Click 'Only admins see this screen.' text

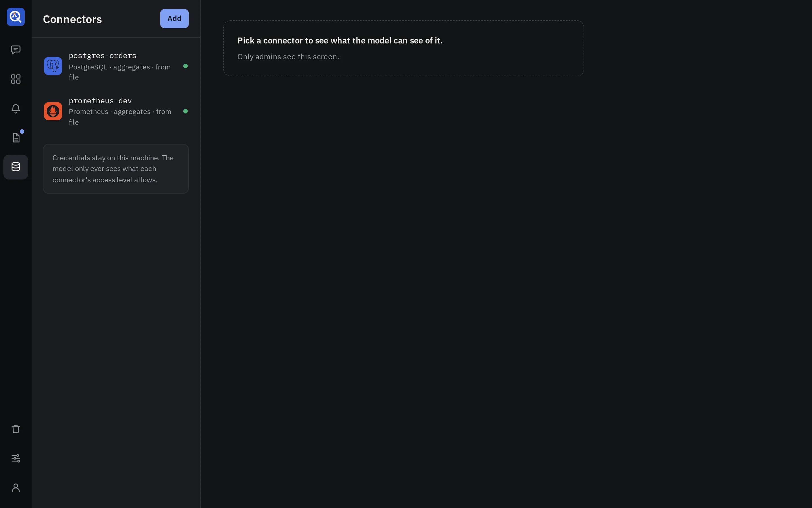[288, 57]
